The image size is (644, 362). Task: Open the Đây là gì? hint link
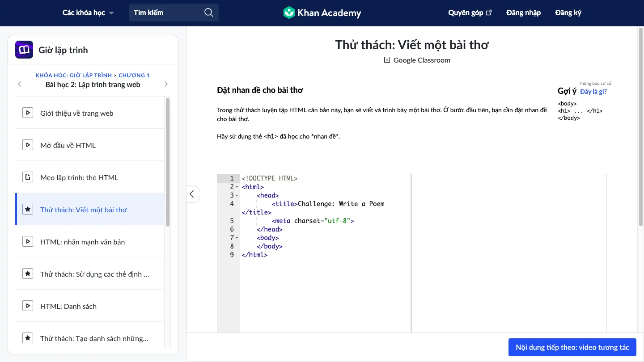[593, 92]
